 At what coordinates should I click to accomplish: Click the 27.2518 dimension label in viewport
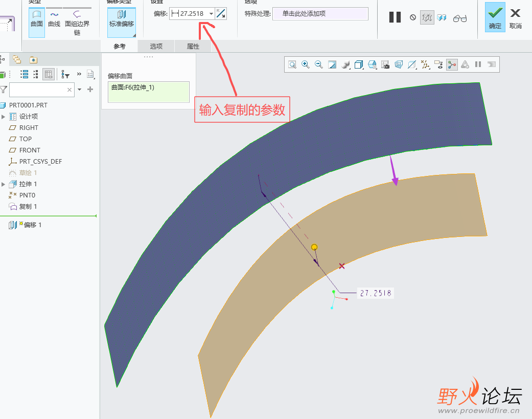tap(376, 293)
